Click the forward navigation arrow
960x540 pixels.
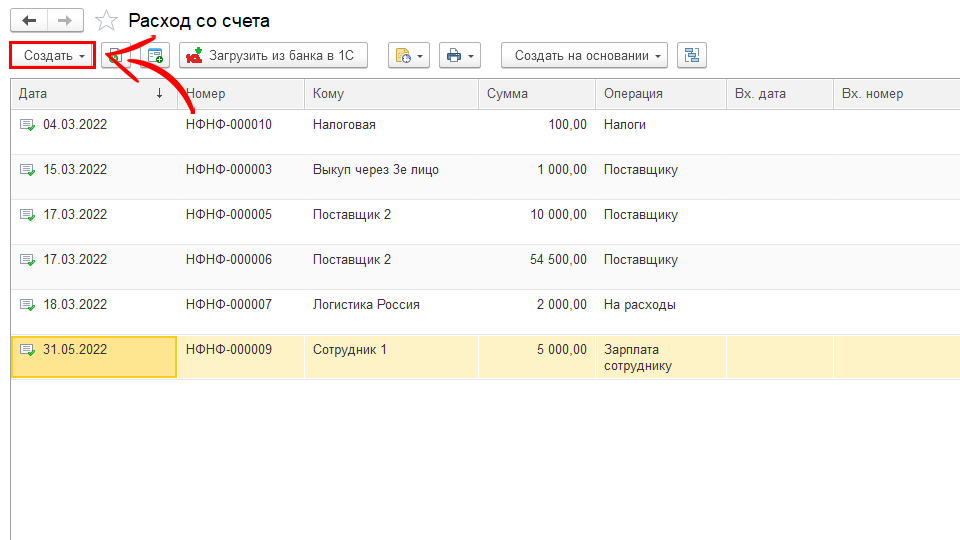coord(65,21)
